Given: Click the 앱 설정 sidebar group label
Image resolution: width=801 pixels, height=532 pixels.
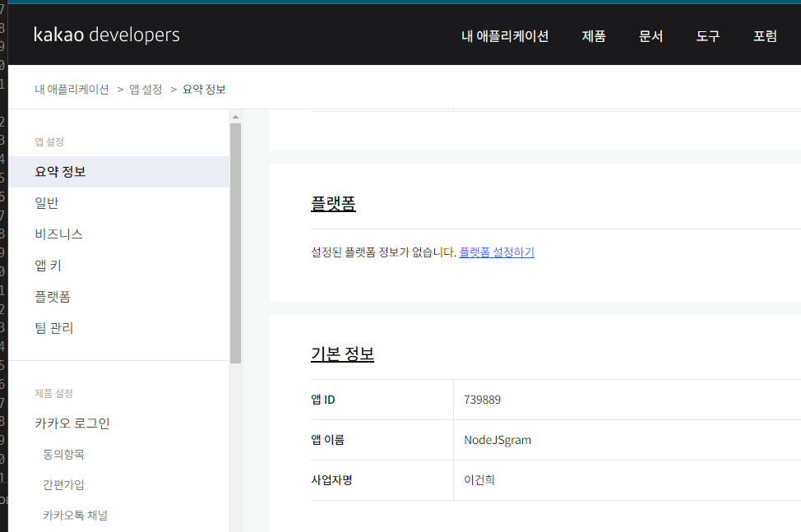Looking at the screenshot, I should 49,142.
